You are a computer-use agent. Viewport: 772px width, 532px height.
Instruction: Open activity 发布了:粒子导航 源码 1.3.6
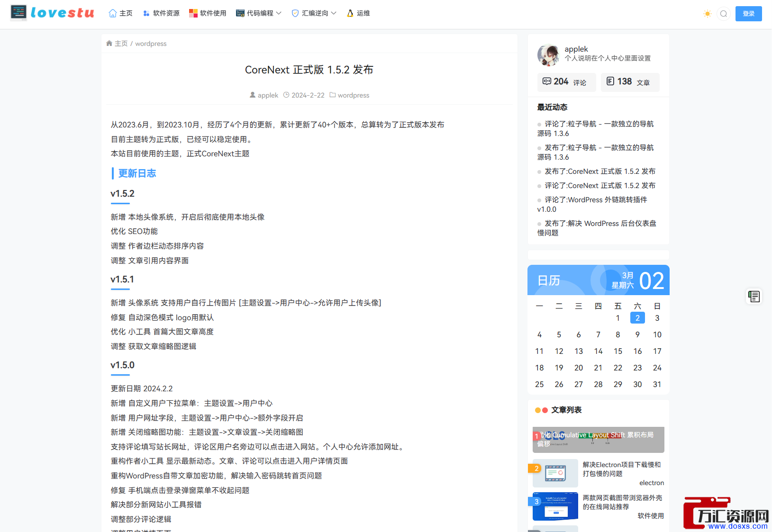click(595, 153)
